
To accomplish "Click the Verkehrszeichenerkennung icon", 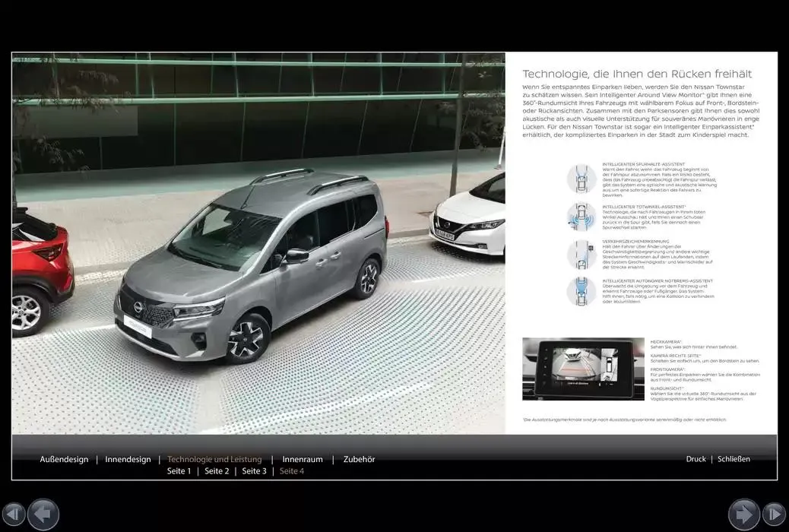I will (582, 254).
